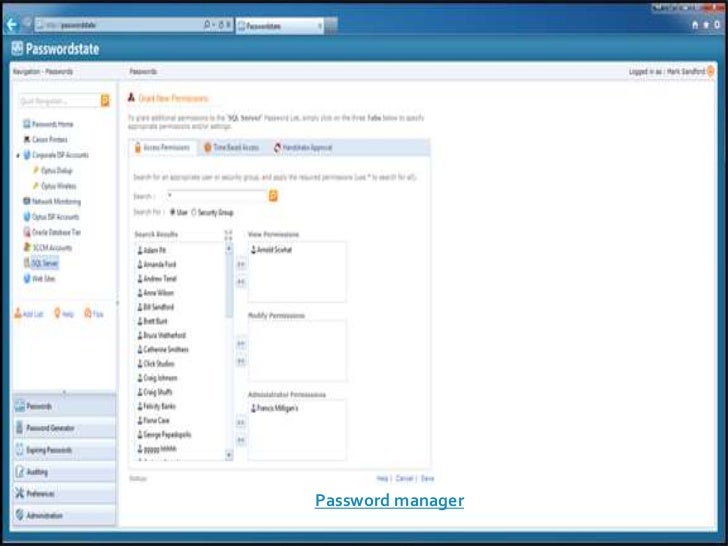Remove user from View Permissions (<<)
This screenshot has height=546, width=728.
pyautogui.click(x=241, y=282)
